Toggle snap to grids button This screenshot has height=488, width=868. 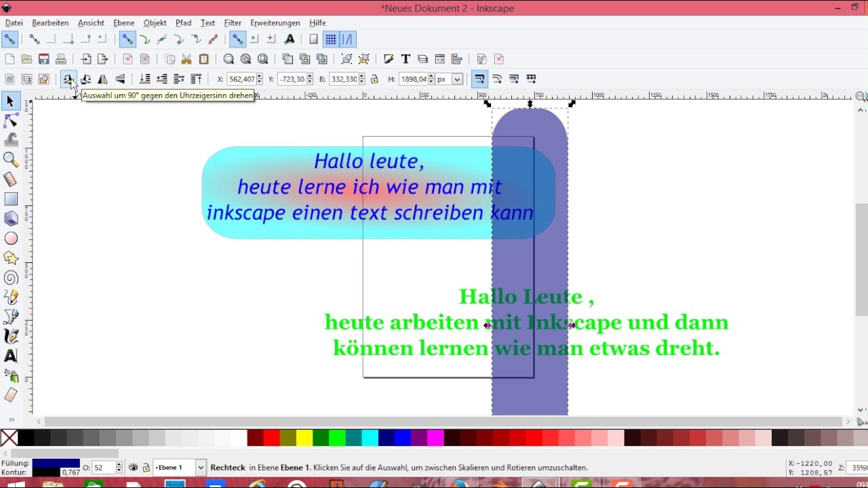[x=331, y=39]
